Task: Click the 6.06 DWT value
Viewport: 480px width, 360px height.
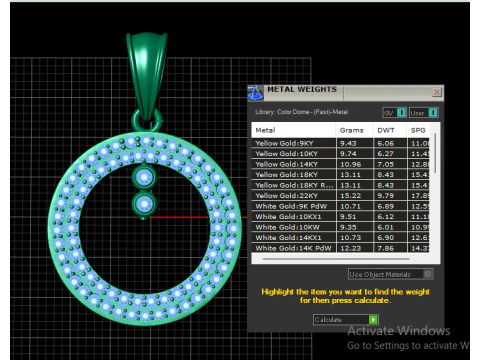Action: pos(386,143)
